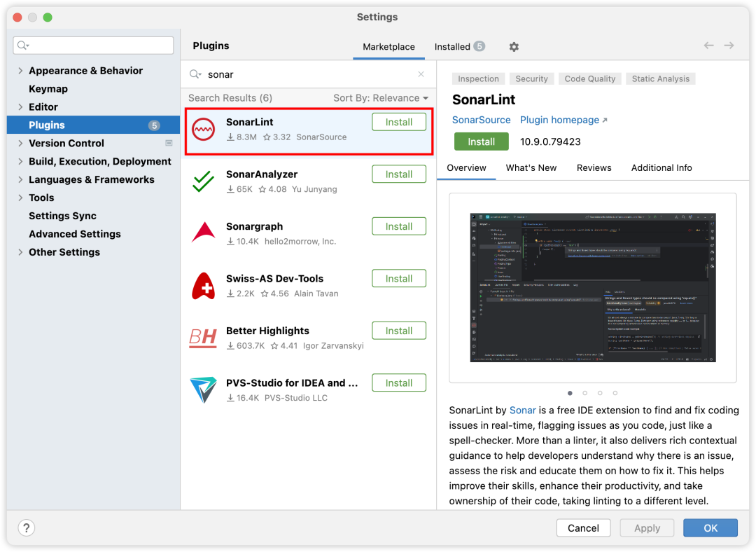Switch to the Installed tab
756x552 pixels.
pyautogui.click(x=459, y=47)
